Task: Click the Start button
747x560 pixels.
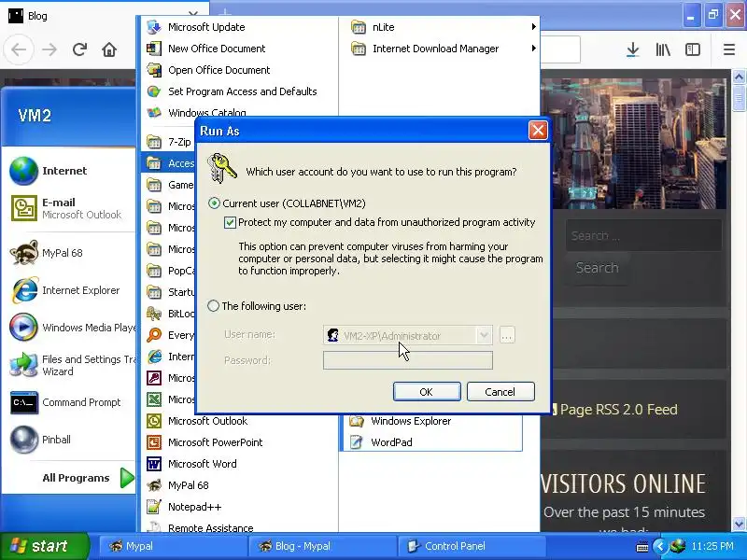Action: [44, 546]
